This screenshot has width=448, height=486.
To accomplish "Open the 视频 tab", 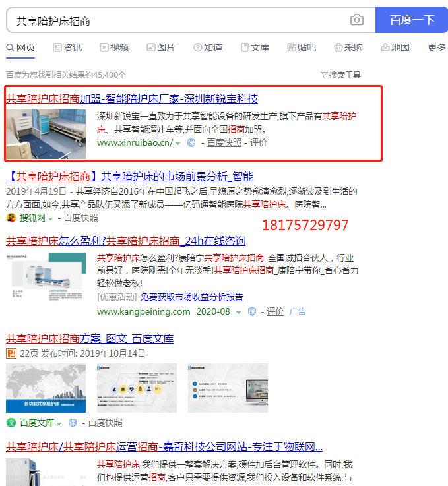I will (114, 47).
